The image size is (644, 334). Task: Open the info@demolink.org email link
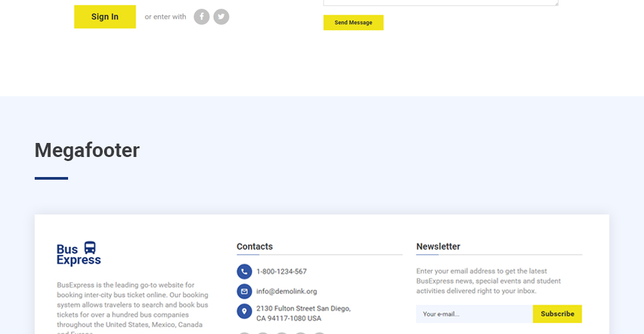[287, 291]
